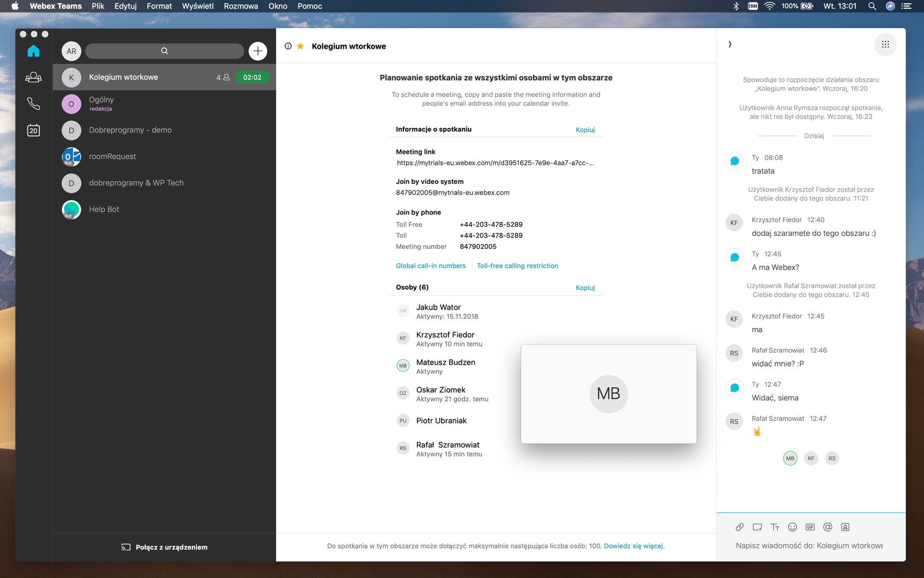
Task: Click the participant count 4 icon
Action: tap(223, 77)
